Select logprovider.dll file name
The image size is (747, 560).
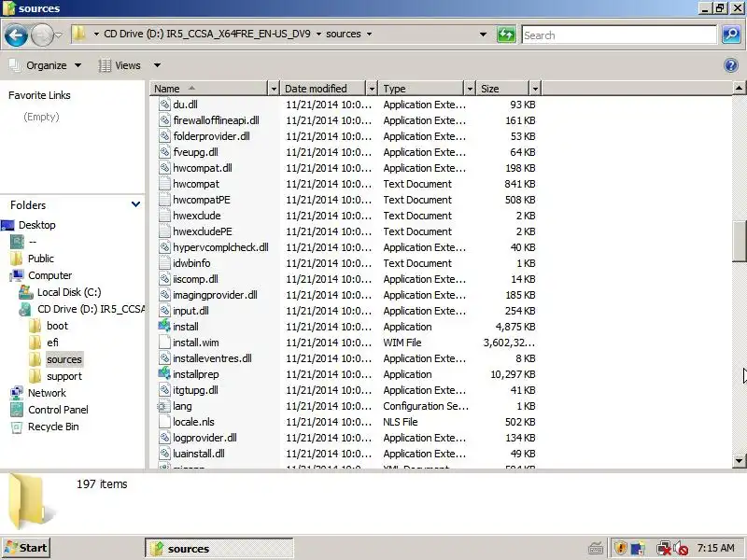point(204,438)
